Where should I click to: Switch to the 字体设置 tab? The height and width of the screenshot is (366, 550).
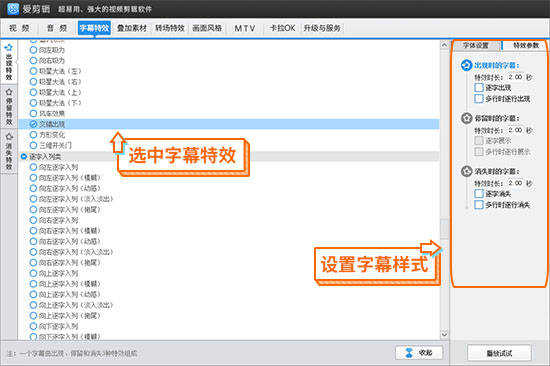pos(476,46)
